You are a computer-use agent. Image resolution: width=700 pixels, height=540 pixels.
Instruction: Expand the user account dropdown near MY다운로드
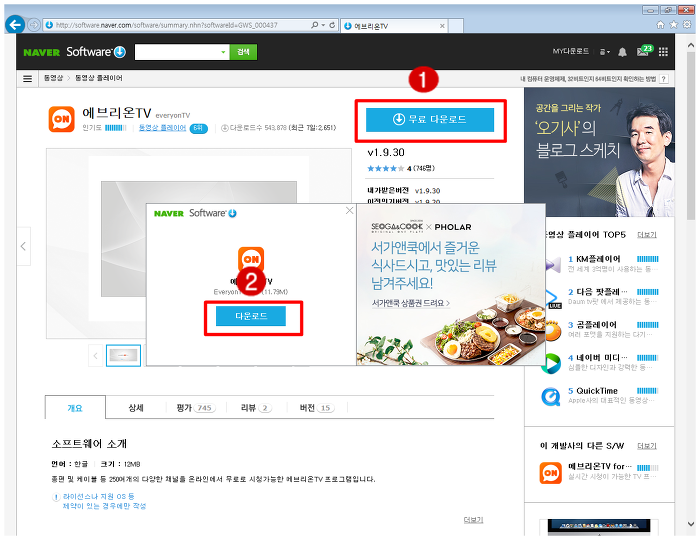604,52
